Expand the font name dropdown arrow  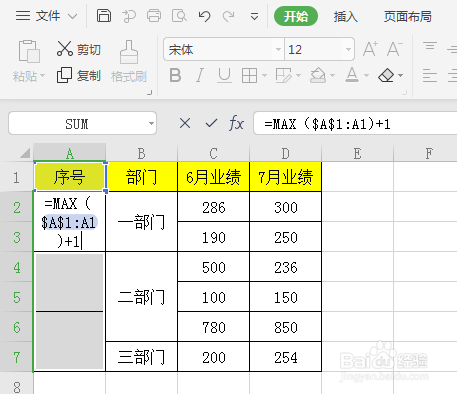tap(278, 50)
